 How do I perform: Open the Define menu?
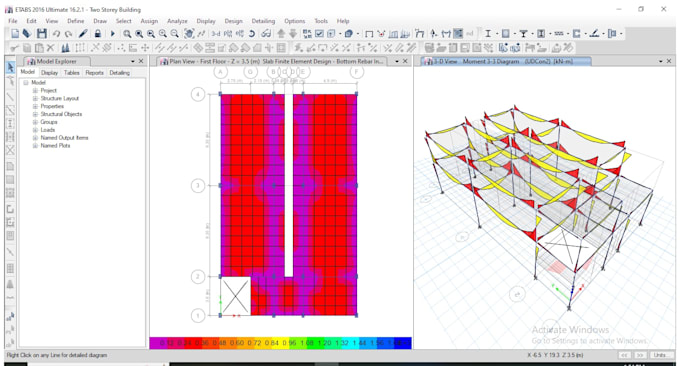(75, 21)
